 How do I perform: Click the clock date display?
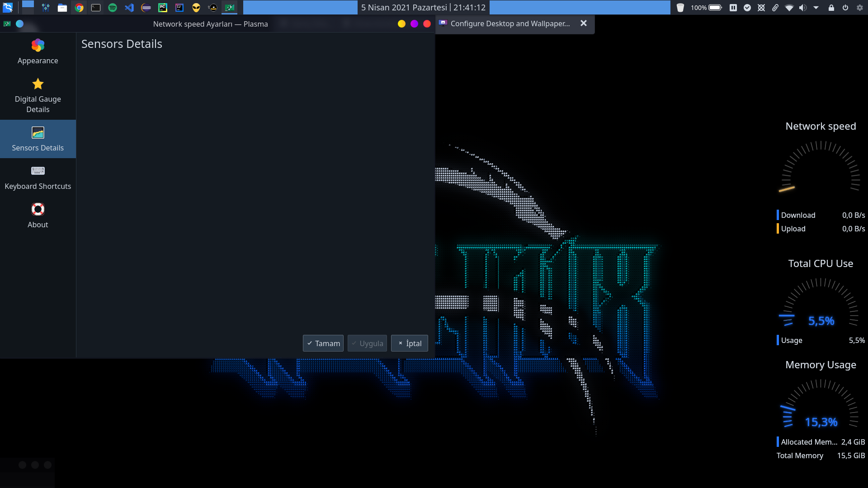click(x=423, y=8)
